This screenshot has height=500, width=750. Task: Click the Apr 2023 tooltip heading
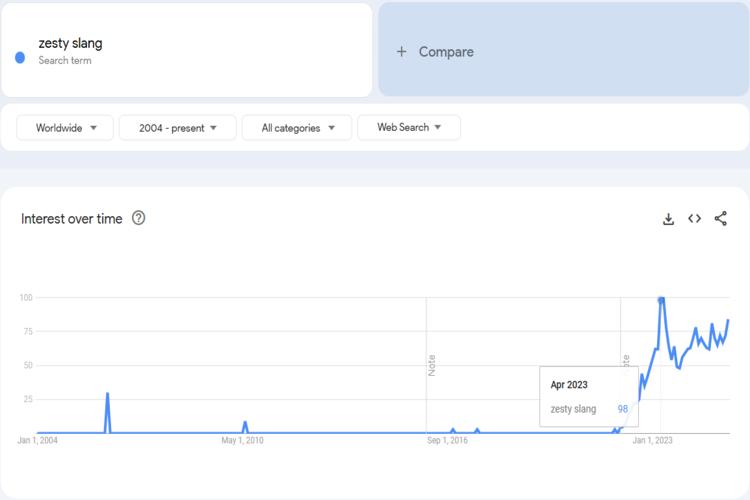569,385
